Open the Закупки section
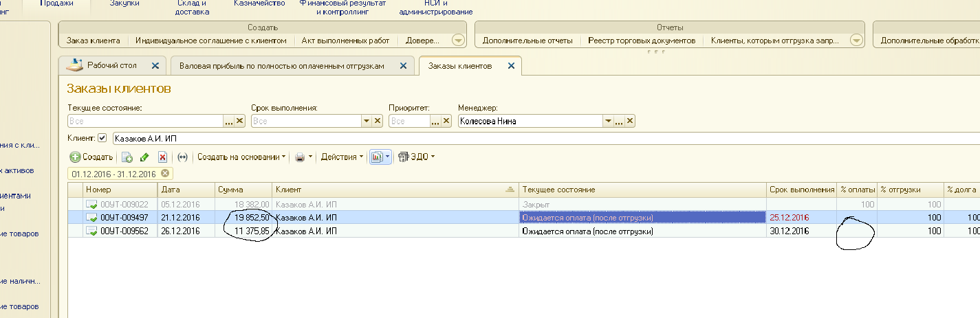This screenshot has width=980, height=318. 124,4
